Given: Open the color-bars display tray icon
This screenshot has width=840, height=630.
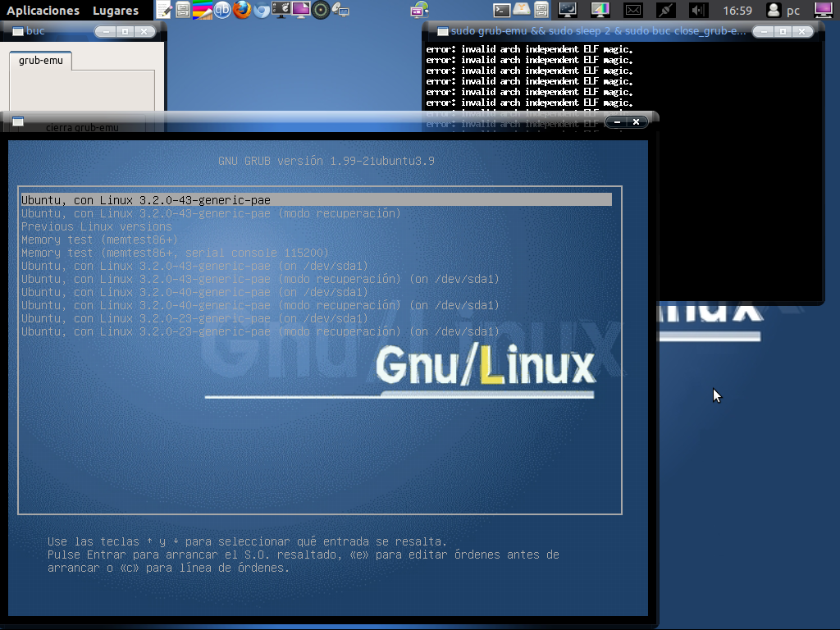Looking at the screenshot, I should pos(600,10).
